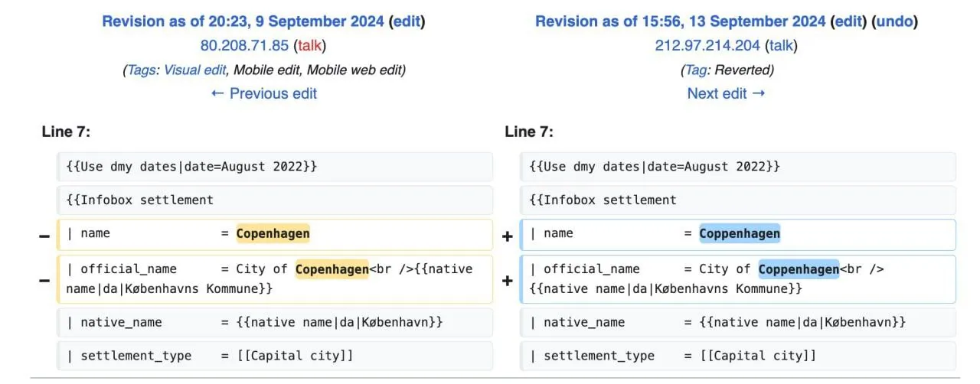Click left settlement_type Capital city line
Viewport: 980px width, 384px height.
(275, 356)
